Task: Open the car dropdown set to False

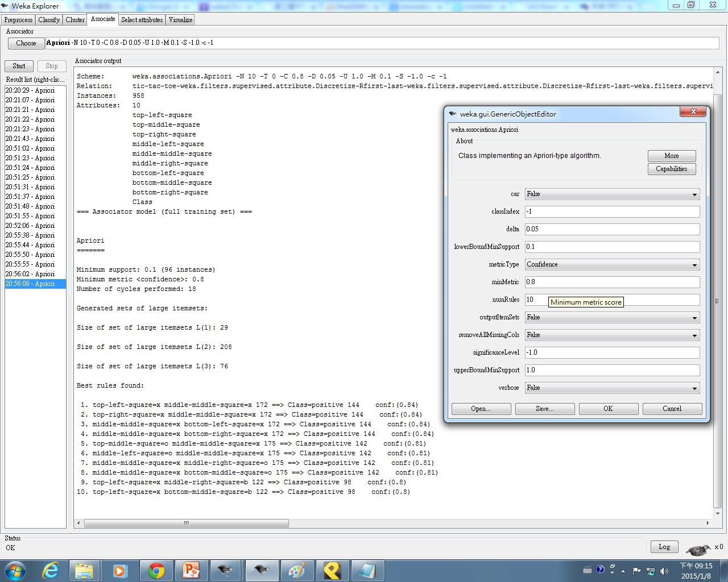Action: click(x=612, y=194)
